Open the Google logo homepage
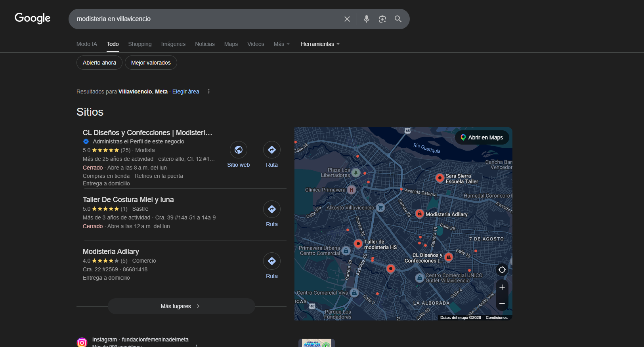The width and height of the screenshot is (644, 347). pyautogui.click(x=32, y=18)
